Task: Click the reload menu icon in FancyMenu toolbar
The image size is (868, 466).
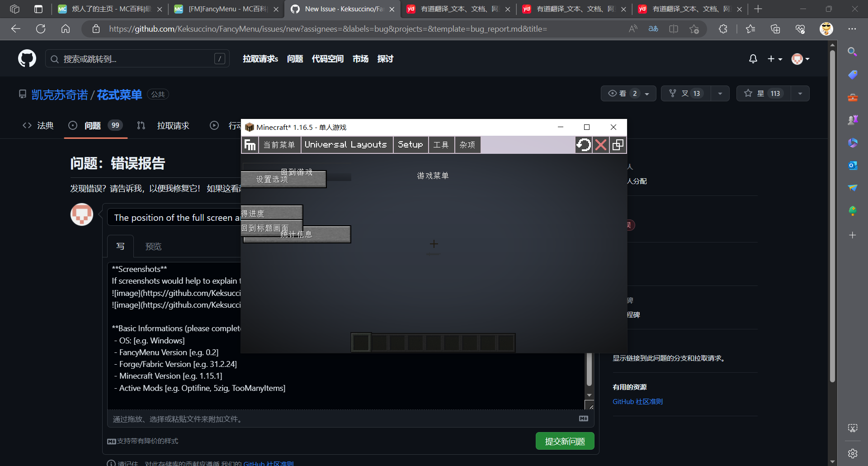Action: click(584, 144)
